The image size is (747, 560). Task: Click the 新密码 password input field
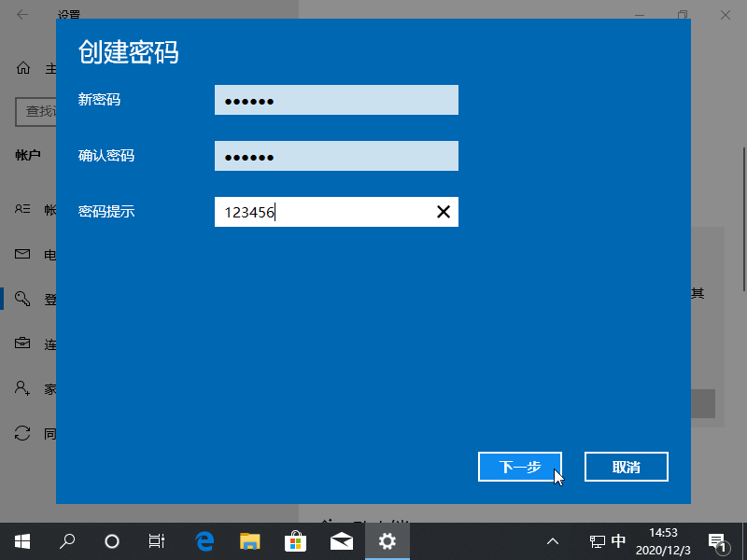(336, 100)
